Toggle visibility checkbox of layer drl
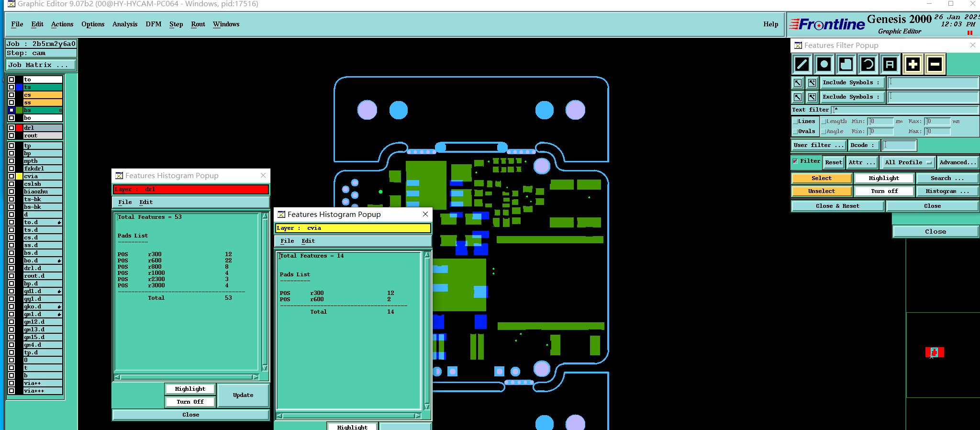980x430 pixels. point(11,128)
